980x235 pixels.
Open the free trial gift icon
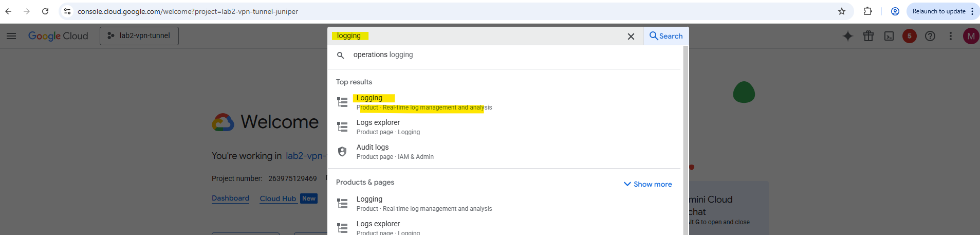click(868, 36)
